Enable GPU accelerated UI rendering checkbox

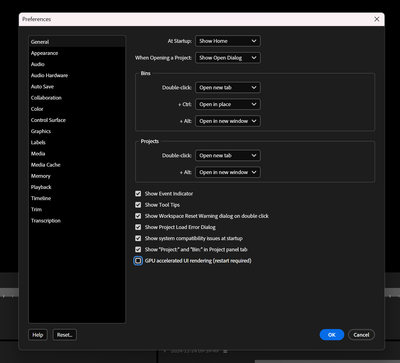click(138, 261)
